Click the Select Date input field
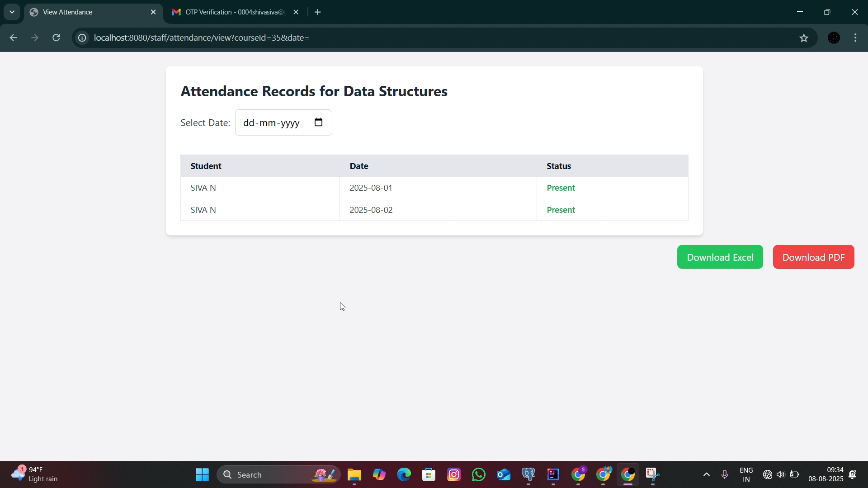The height and width of the screenshot is (488, 868). pyautogui.click(x=283, y=122)
